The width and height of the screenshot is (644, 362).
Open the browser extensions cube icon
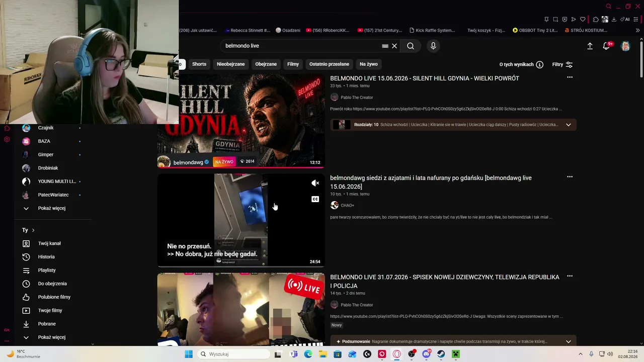coord(596,20)
